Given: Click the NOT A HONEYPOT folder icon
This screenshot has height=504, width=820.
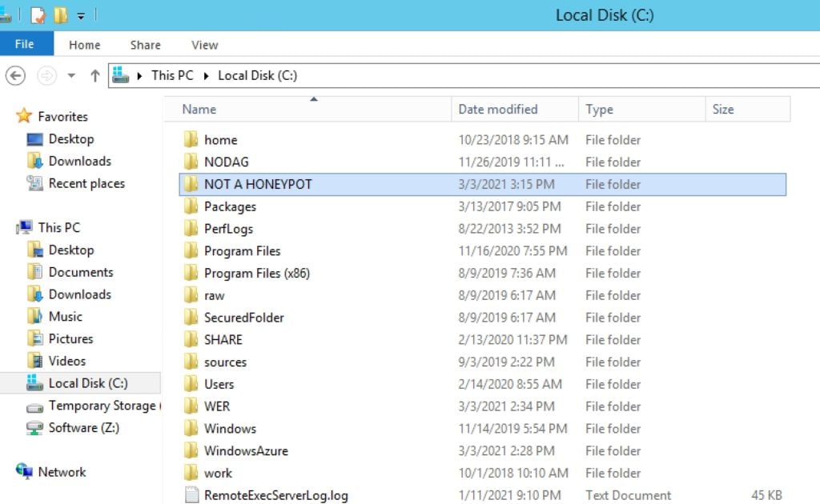Looking at the screenshot, I should (191, 184).
